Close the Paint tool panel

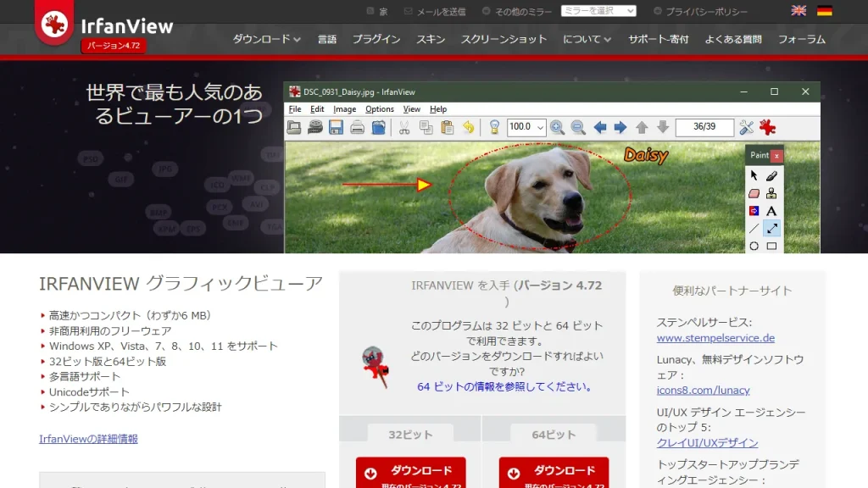click(x=776, y=156)
